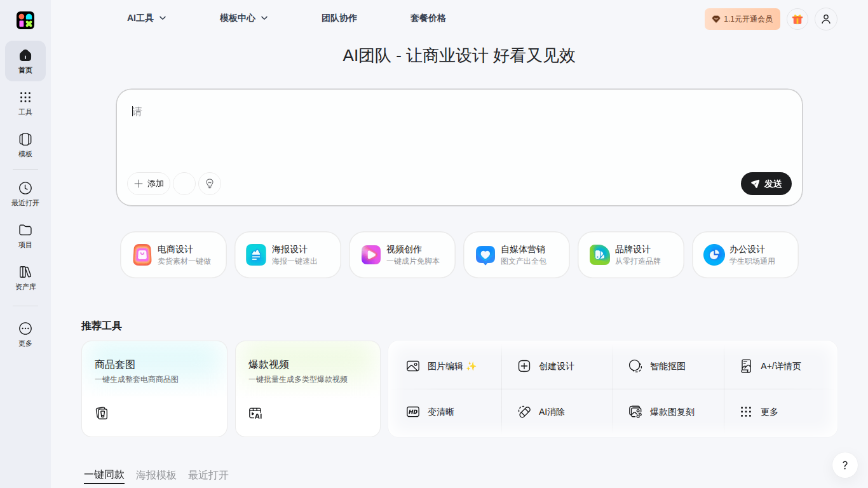
Task: Open the 创建设计 tool
Action: pos(546,366)
